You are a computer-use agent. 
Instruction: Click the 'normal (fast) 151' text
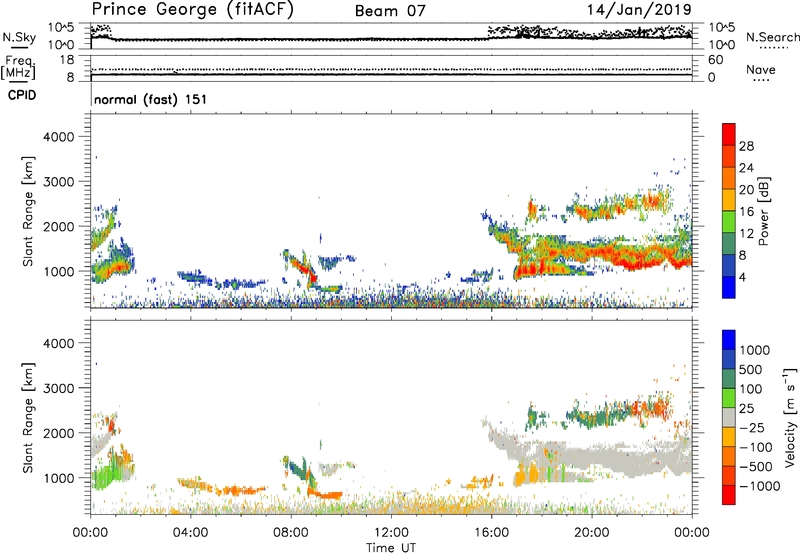click(151, 99)
